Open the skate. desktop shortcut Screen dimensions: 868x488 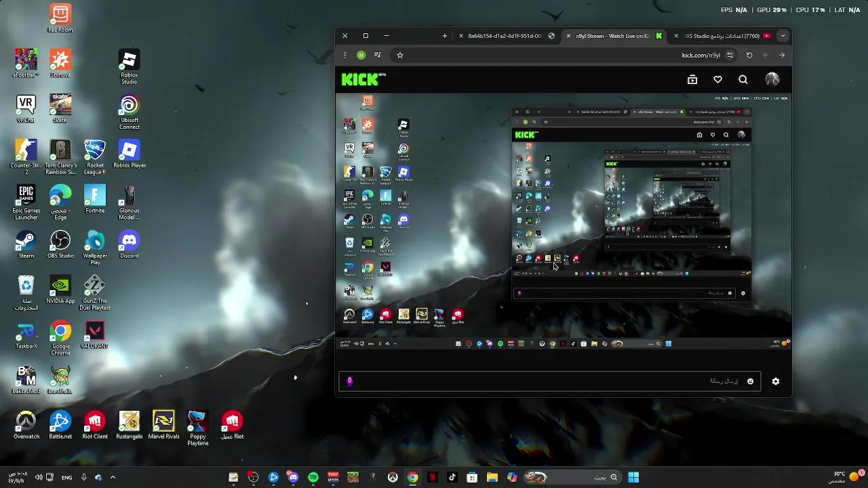[60, 108]
